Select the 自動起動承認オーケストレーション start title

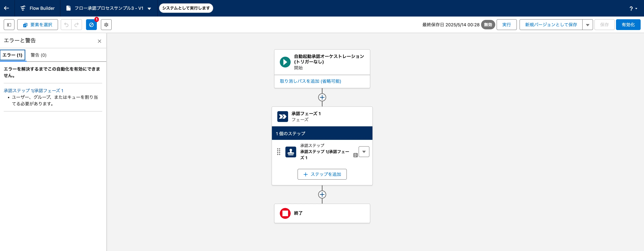(329, 59)
